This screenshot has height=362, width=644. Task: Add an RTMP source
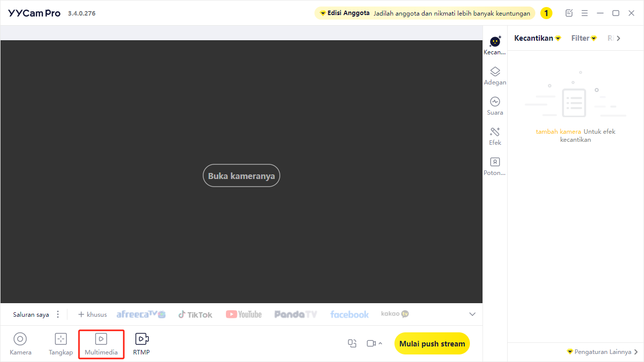(141, 344)
